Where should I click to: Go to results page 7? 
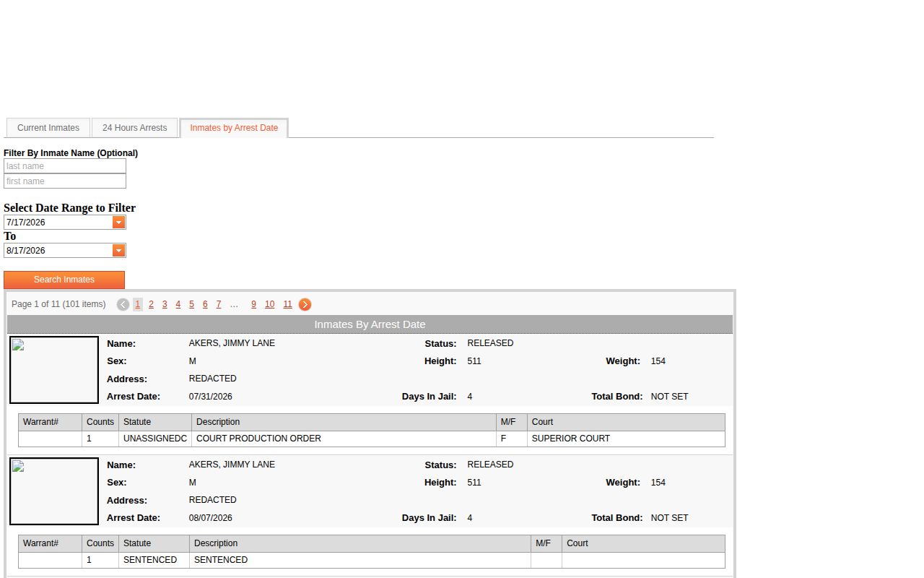point(219,305)
